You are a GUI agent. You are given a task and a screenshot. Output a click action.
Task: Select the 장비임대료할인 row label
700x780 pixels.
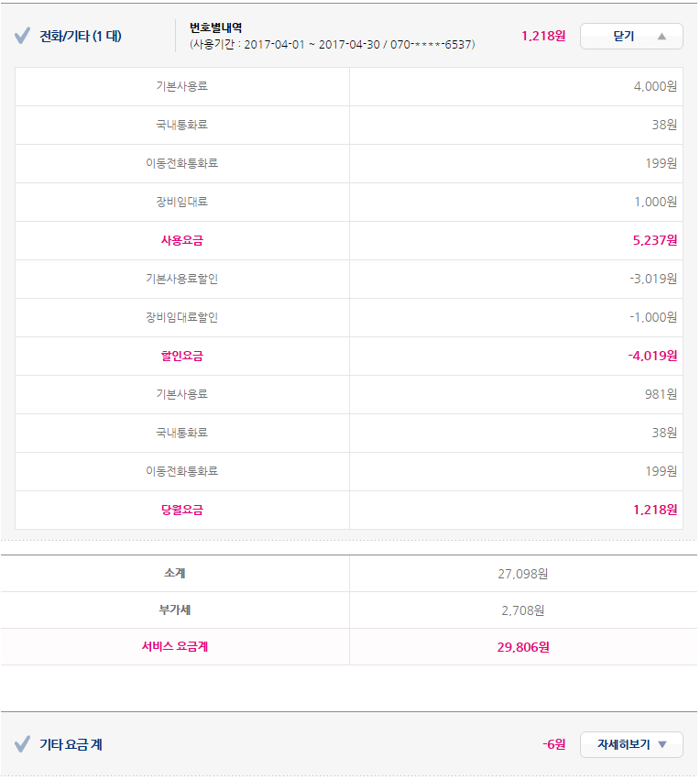181,317
